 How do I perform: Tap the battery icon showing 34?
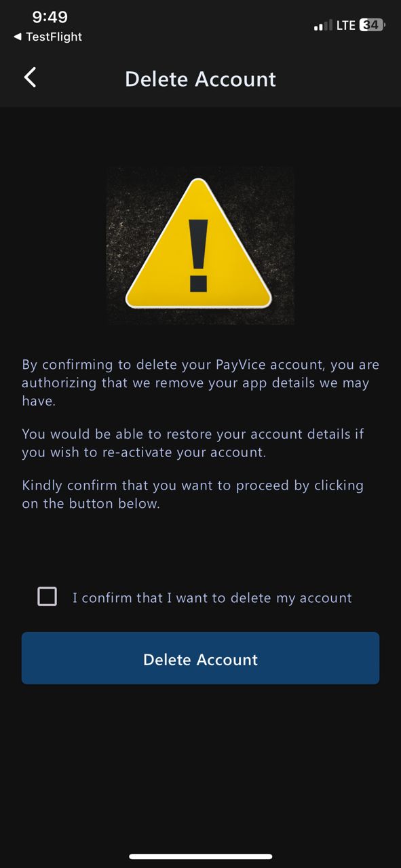[372, 25]
